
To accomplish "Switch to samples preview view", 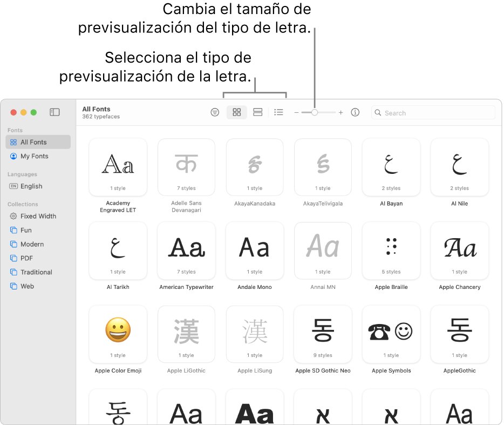I will click(257, 112).
